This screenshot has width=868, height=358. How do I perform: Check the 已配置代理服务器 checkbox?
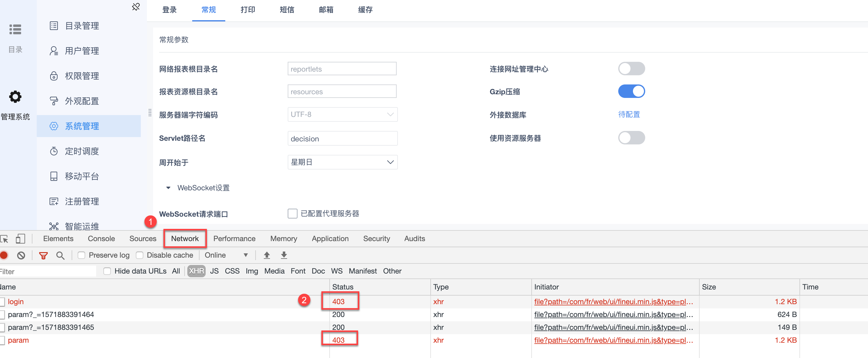[292, 214]
